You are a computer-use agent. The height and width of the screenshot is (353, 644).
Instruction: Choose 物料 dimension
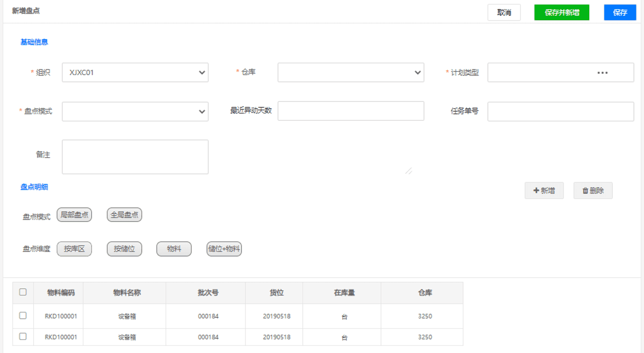174,249
